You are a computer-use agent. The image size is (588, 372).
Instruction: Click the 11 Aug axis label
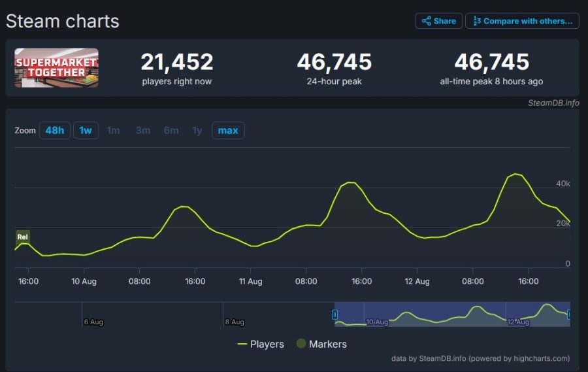click(250, 281)
